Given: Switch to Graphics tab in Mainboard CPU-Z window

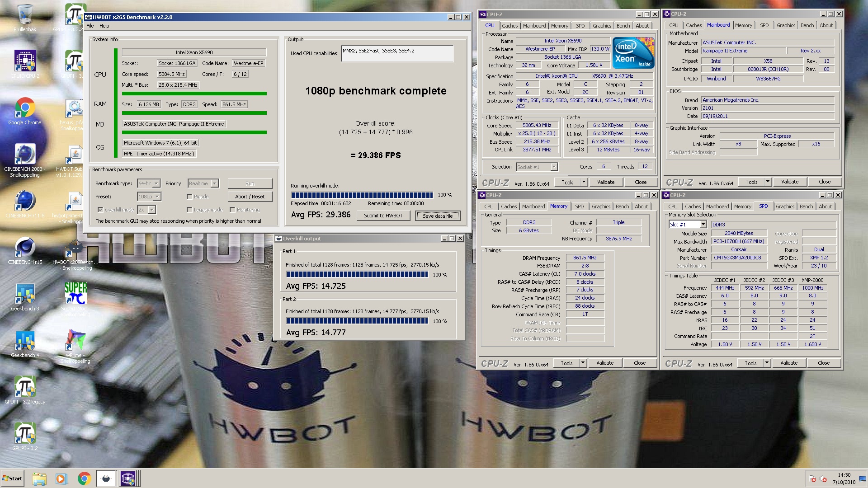Looking at the screenshot, I should point(786,25).
